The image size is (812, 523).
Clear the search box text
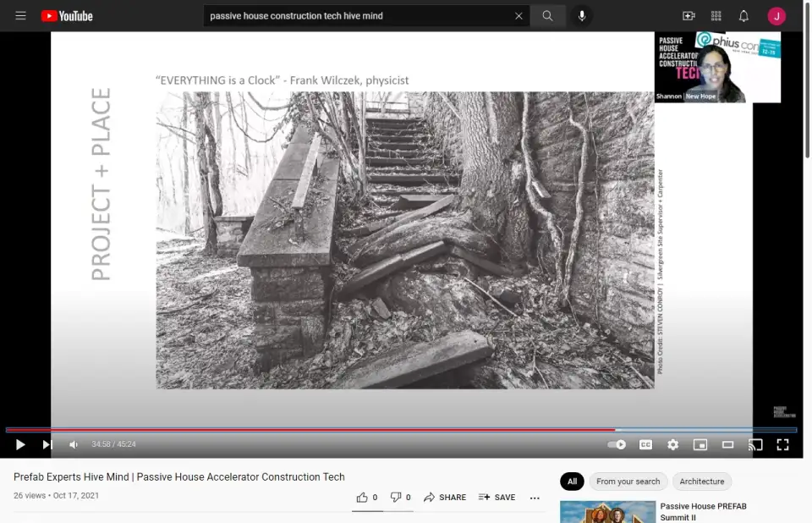(x=518, y=16)
